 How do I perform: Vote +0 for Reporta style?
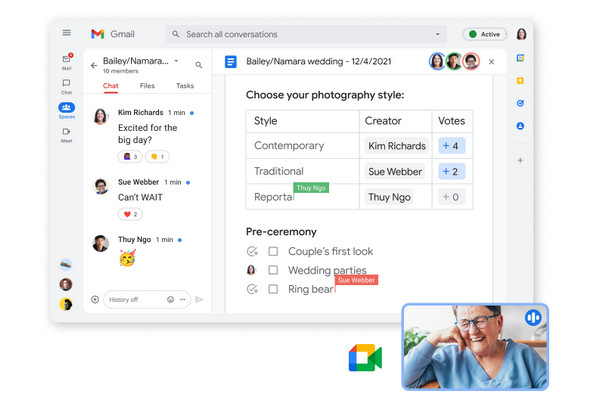(452, 197)
